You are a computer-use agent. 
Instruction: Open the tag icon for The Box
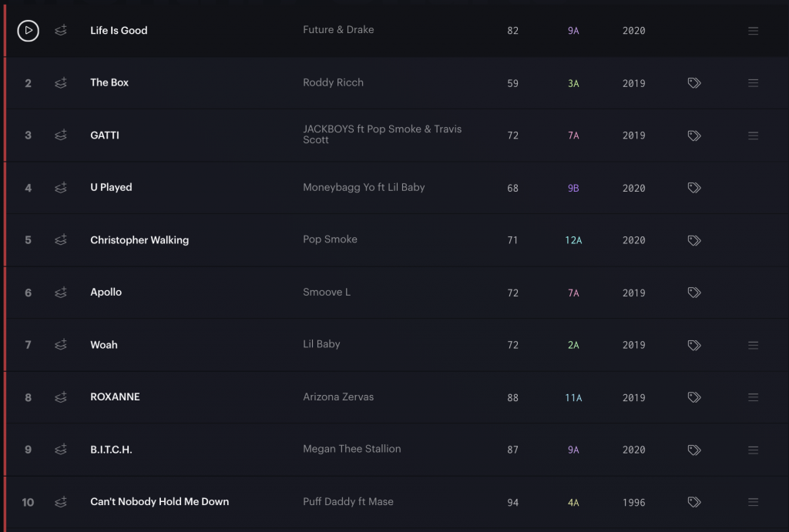(x=694, y=83)
